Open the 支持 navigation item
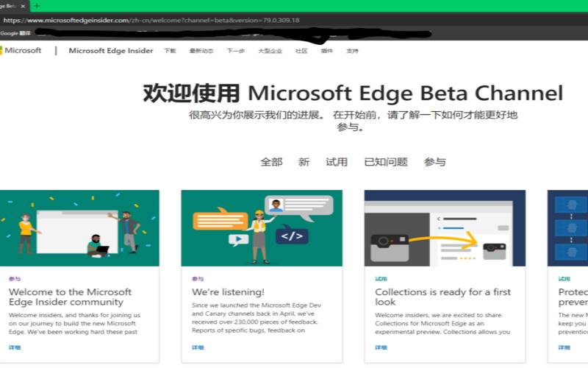 click(352, 51)
